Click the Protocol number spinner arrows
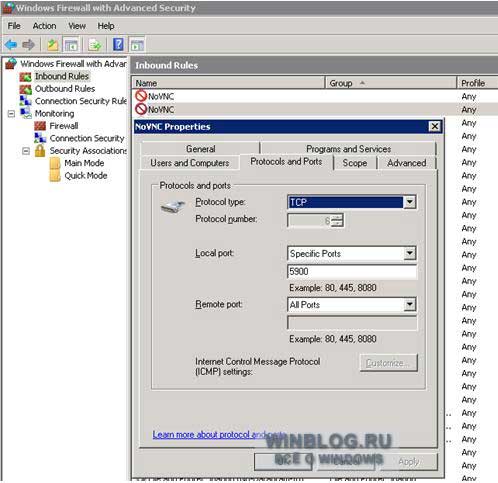The image size is (498, 483). click(x=337, y=220)
